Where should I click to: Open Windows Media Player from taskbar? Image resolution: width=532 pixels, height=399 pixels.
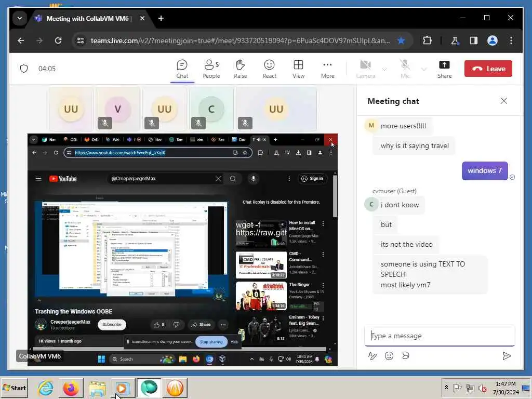(x=123, y=388)
